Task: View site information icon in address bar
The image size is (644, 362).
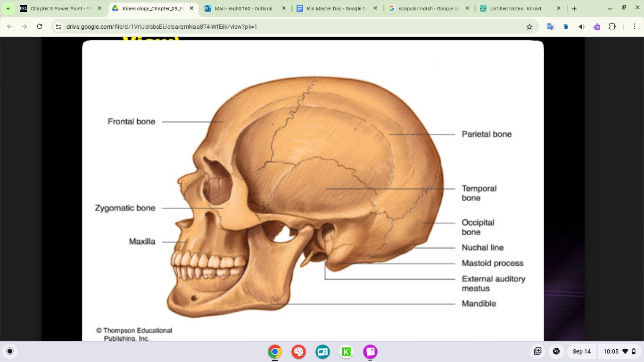Action: click(58, 27)
